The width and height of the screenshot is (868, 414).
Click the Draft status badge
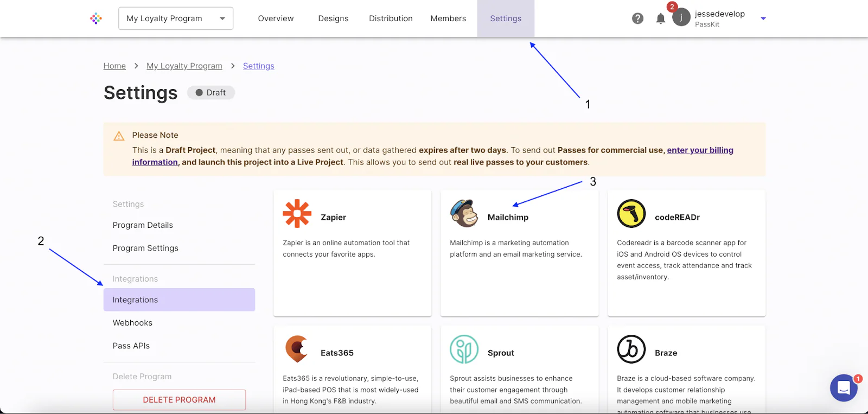click(x=210, y=93)
